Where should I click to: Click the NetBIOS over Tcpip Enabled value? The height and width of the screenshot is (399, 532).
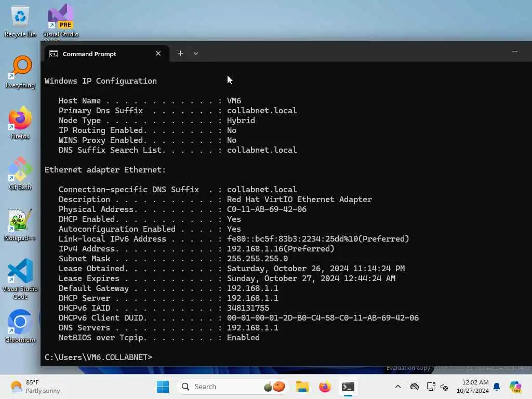[x=243, y=338]
